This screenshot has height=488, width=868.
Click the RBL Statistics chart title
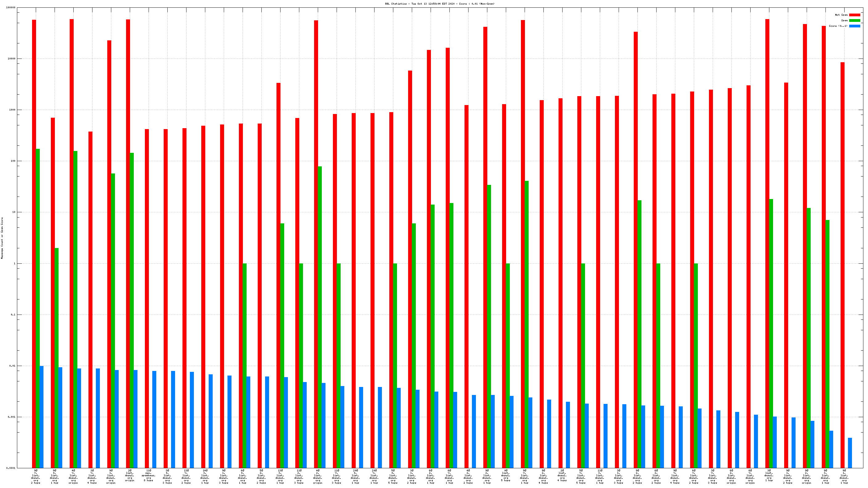[440, 4]
